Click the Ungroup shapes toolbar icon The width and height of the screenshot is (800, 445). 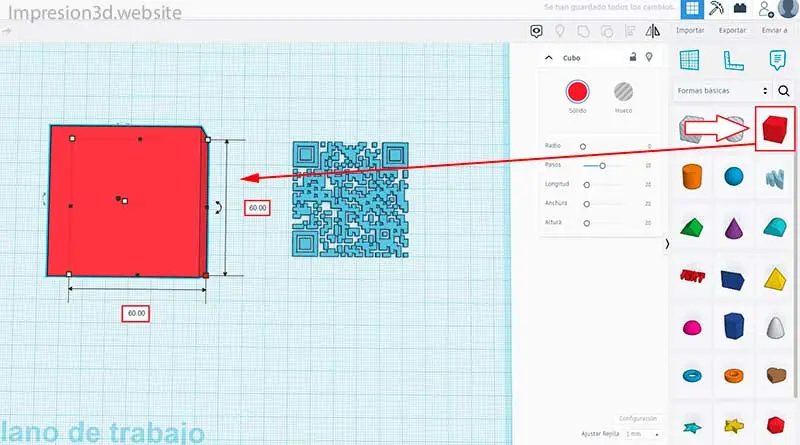(607, 32)
